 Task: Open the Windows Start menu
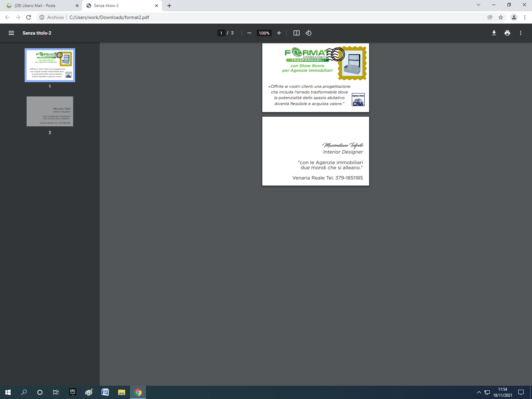[x=8, y=392]
